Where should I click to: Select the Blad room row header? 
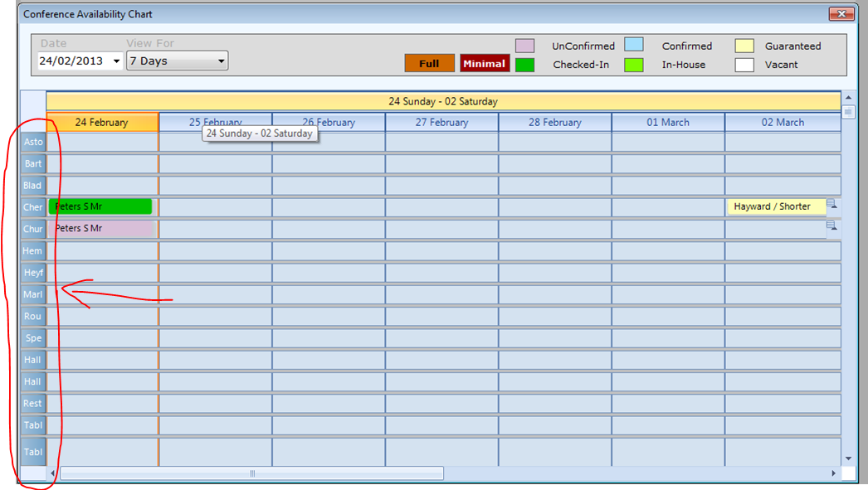[x=33, y=185]
